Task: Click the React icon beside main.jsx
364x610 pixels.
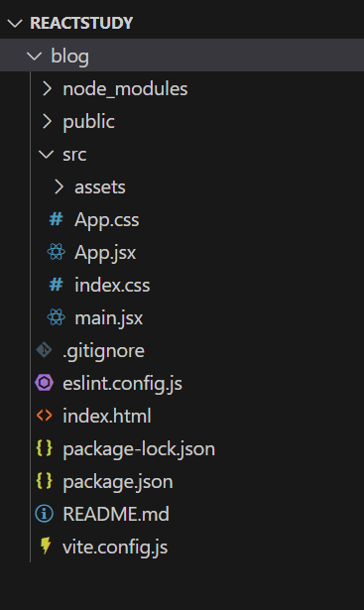Action: (x=56, y=317)
